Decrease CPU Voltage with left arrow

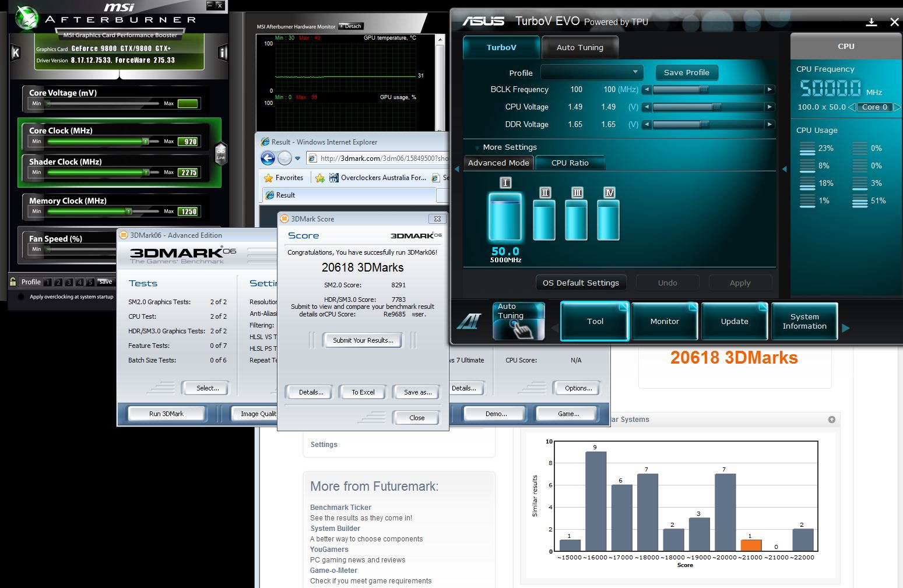pyautogui.click(x=646, y=107)
